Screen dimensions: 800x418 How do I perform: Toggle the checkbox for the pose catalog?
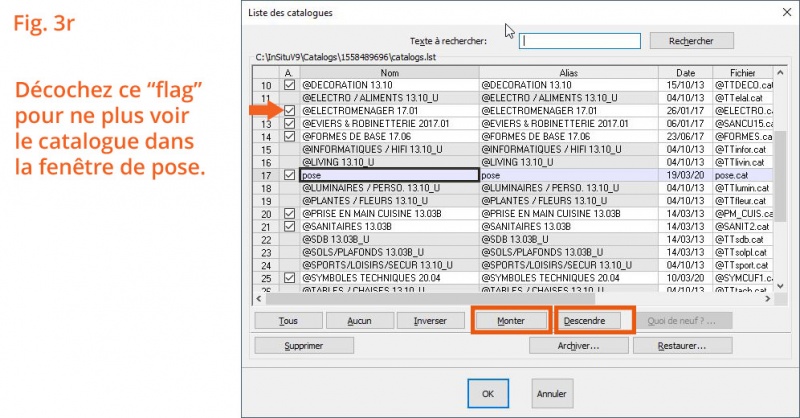pyautogui.click(x=289, y=175)
